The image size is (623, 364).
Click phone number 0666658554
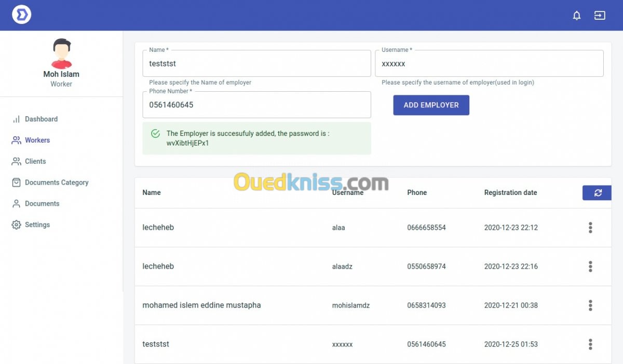[x=426, y=228]
